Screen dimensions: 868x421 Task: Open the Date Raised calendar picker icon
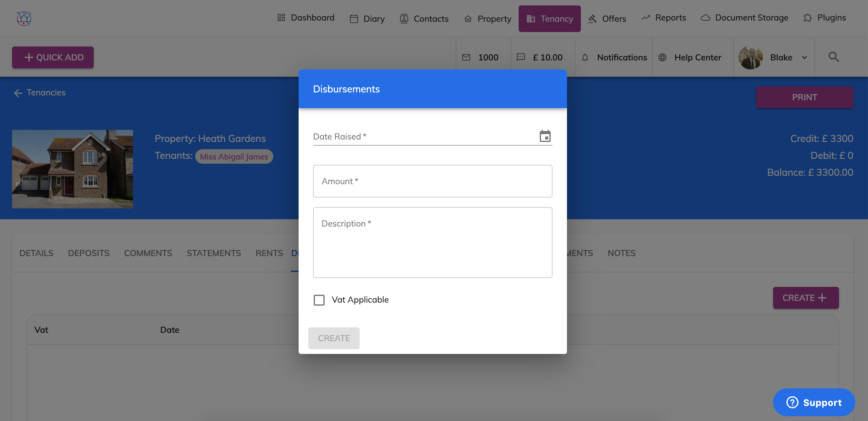(x=545, y=136)
